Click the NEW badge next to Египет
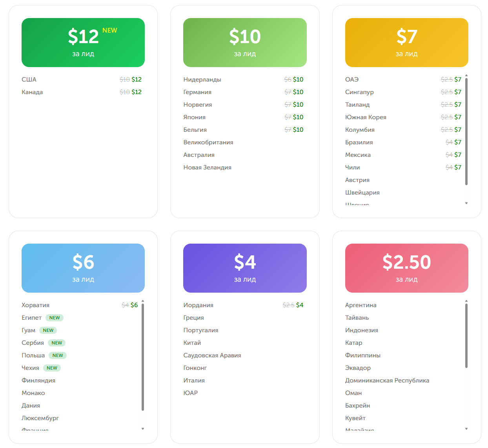 [x=55, y=318]
